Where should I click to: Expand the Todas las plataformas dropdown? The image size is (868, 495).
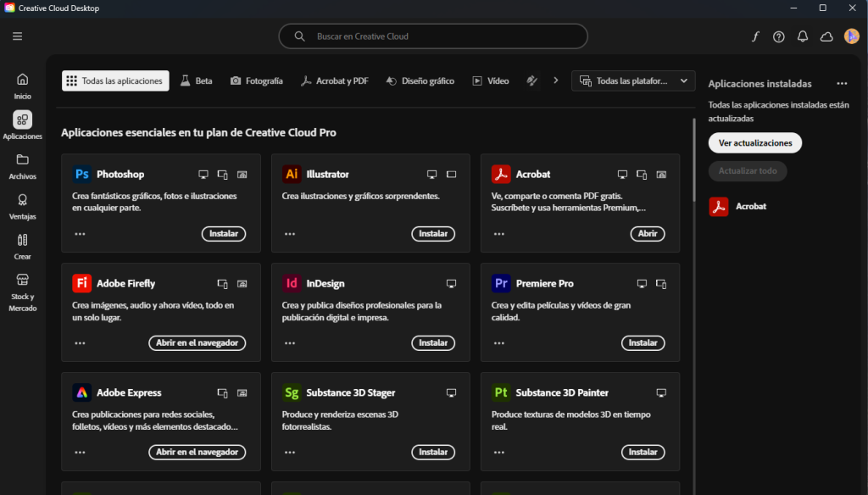pos(633,81)
